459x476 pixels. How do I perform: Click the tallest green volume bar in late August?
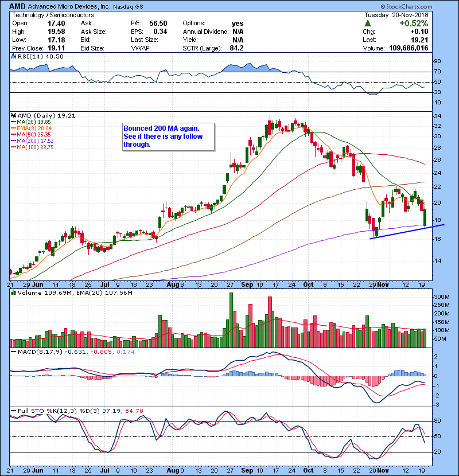(231, 320)
